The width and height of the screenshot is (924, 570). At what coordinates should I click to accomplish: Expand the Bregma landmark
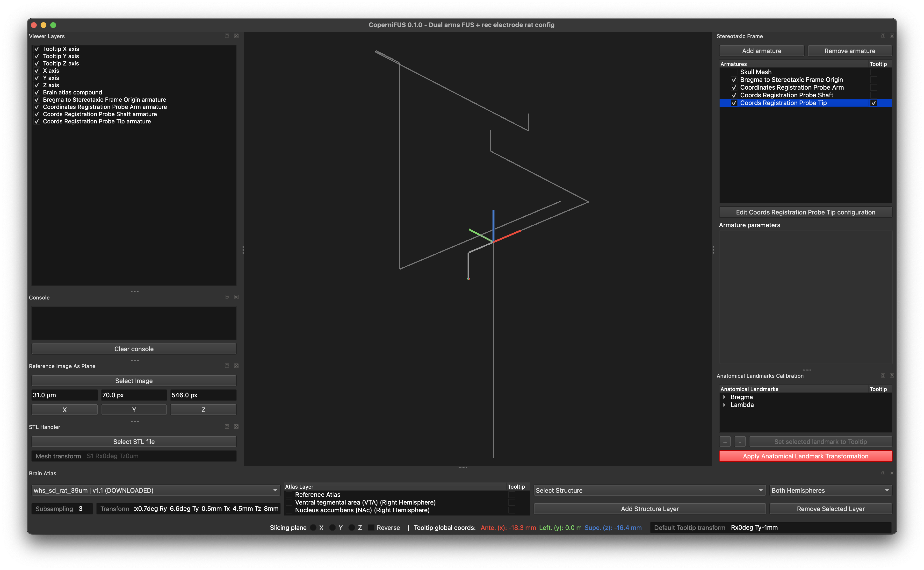coord(724,397)
